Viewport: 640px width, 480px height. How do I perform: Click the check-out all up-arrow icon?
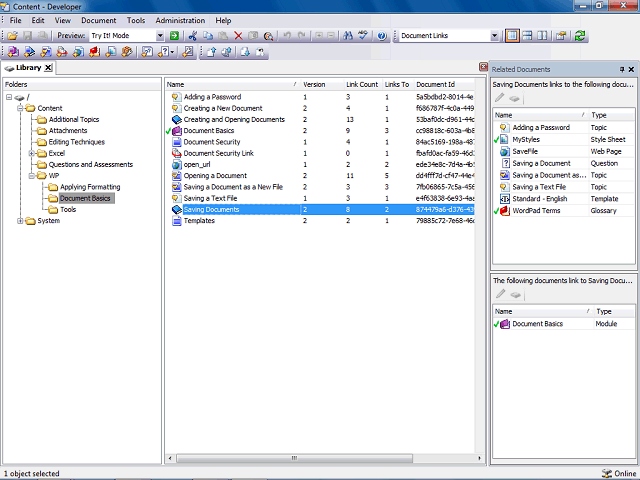tap(227, 52)
